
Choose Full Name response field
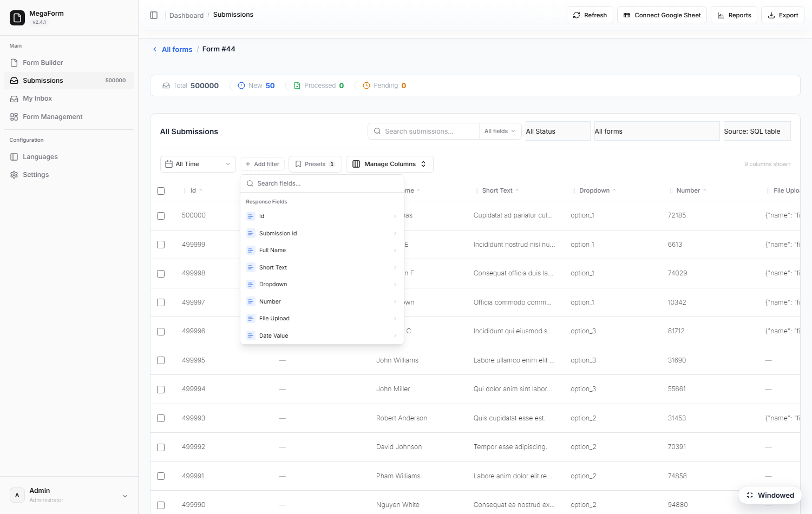pos(322,251)
